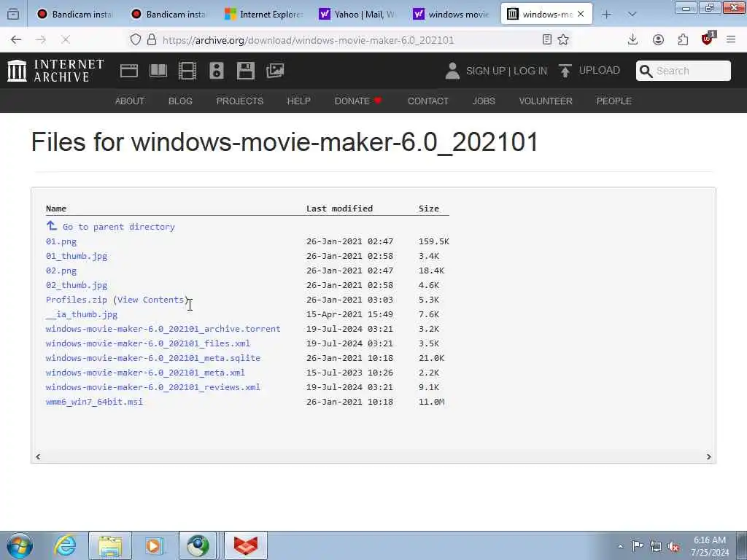
Task: Open the 02_thumb.jpg file
Action: coord(76,285)
